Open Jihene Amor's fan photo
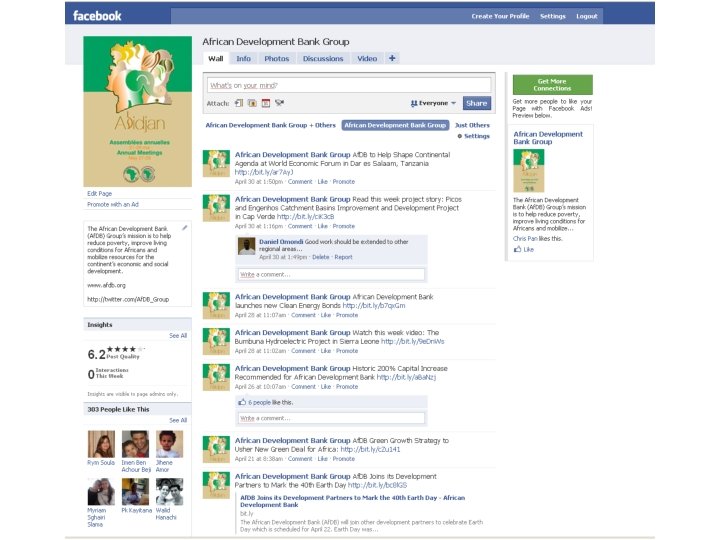This screenshot has width=720, height=540. 169,444
